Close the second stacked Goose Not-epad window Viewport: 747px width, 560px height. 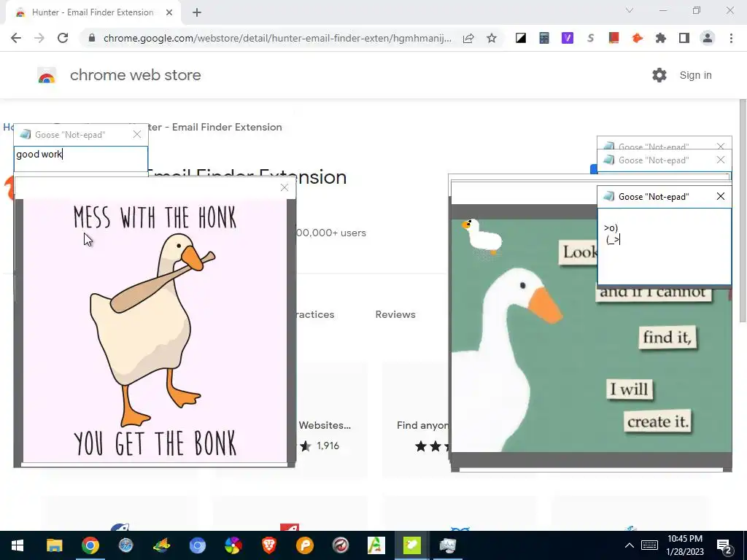pyautogui.click(x=720, y=160)
